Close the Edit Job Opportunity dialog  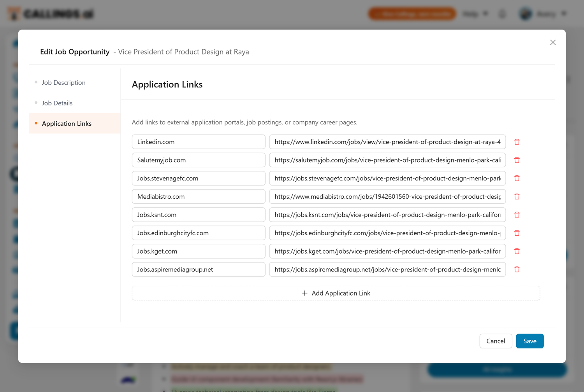click(553, 42)
